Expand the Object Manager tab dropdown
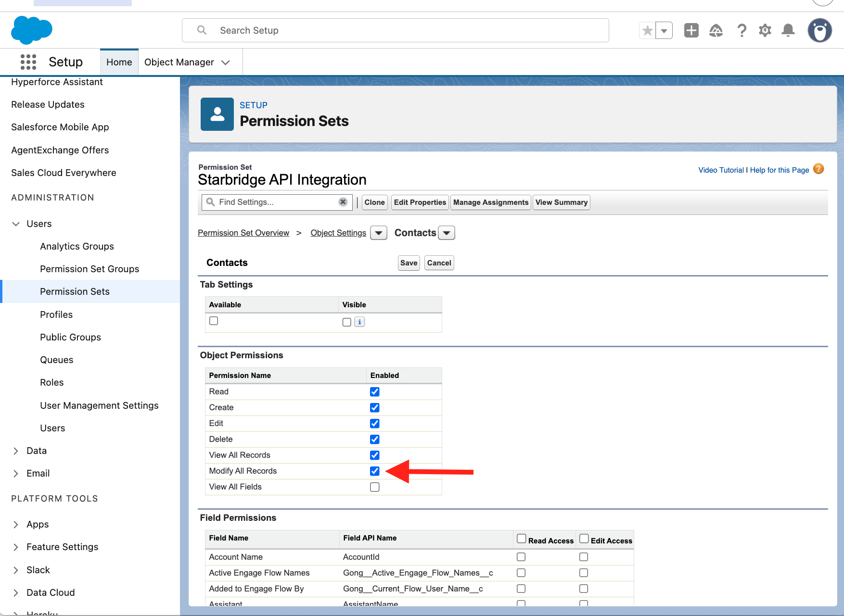The image size is (844, 616). (226, 63)
